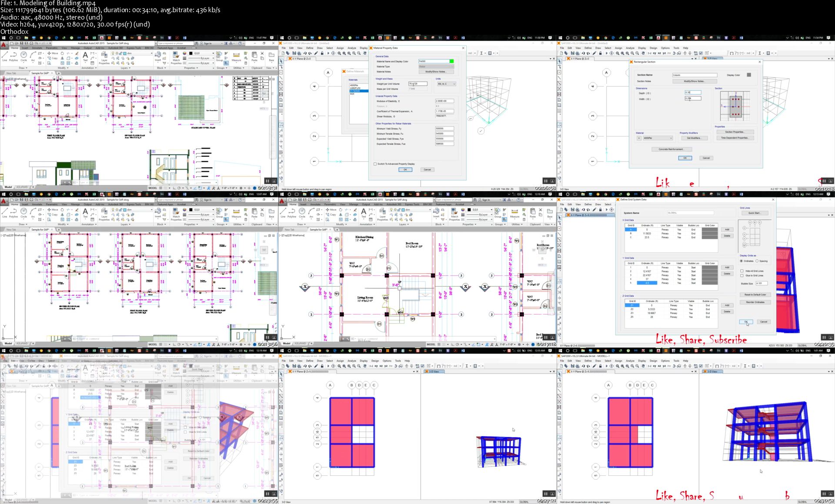Image resolution: width=835 pixels, height=504 pixels.
Task: Click Match Properties in the 00:13:56 AutoCAD frame
Action: pos(176,214)
